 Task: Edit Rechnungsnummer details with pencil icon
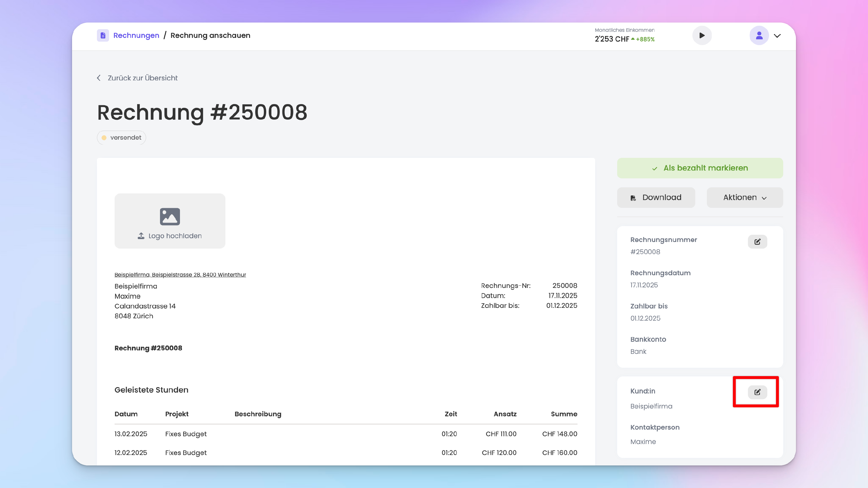pyautogui.click(x=757, y=241)
